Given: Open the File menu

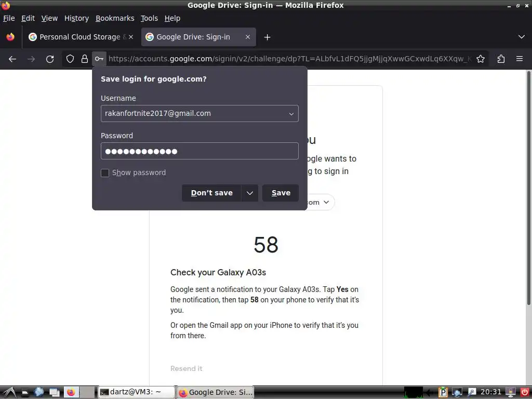Looking at the screenshot, I should [9, 18].
